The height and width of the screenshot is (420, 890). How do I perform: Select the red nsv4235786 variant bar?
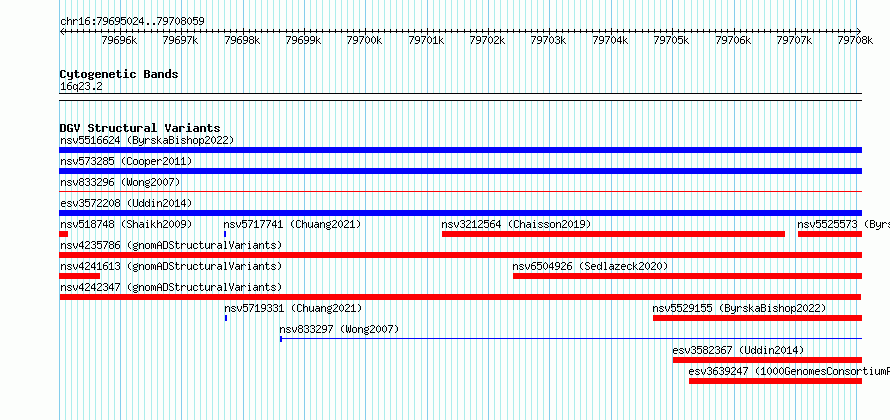[461, 255]
